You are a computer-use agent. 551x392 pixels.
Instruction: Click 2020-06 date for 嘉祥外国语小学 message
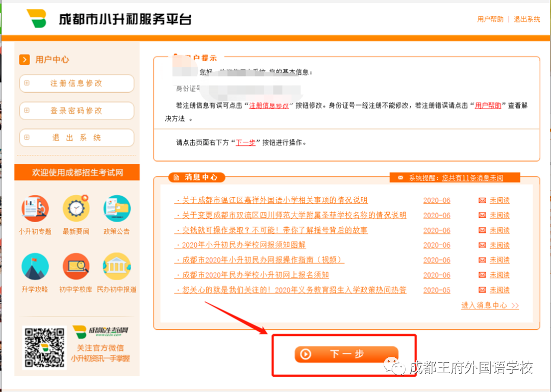[436, 200]
